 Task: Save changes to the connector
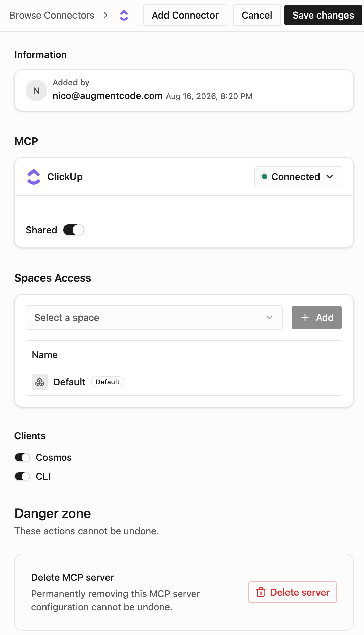coord(323,15)
